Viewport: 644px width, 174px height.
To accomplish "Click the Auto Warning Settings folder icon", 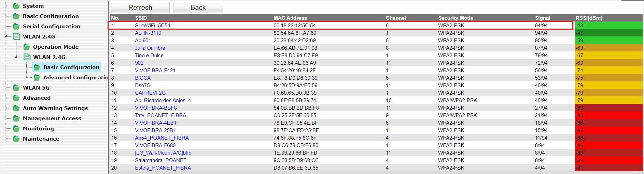I will 16,108.
